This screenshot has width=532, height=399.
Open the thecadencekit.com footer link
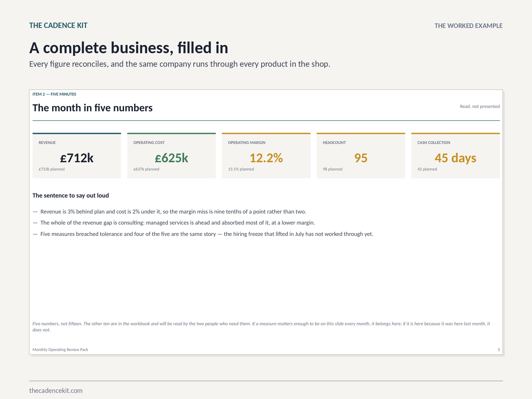56,390
